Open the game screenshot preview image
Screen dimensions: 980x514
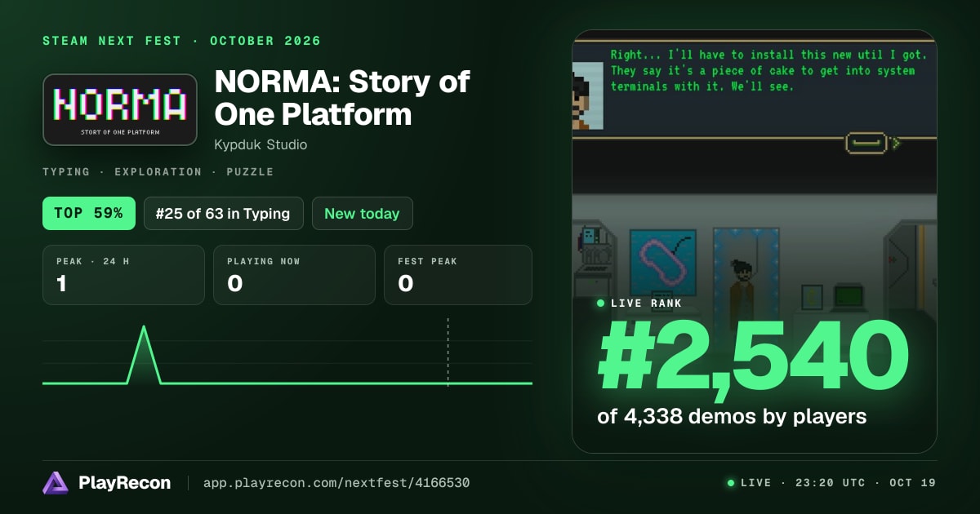[755, 241]
